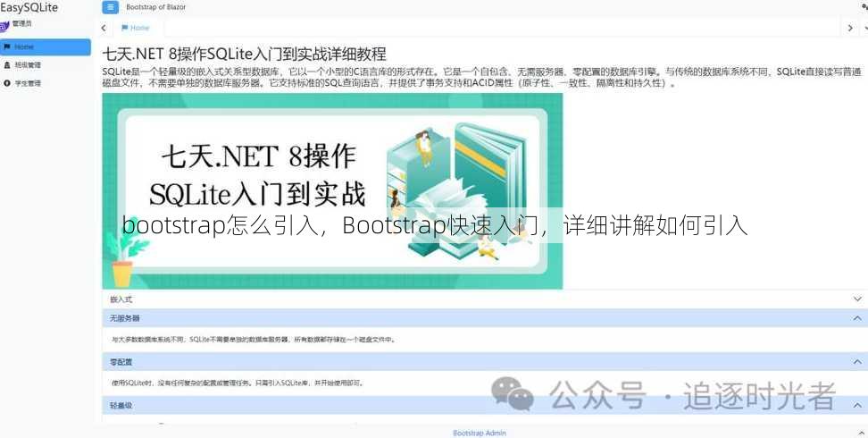
Task: Click the tab bar left arrow
Action: click(x=104, y=28)
